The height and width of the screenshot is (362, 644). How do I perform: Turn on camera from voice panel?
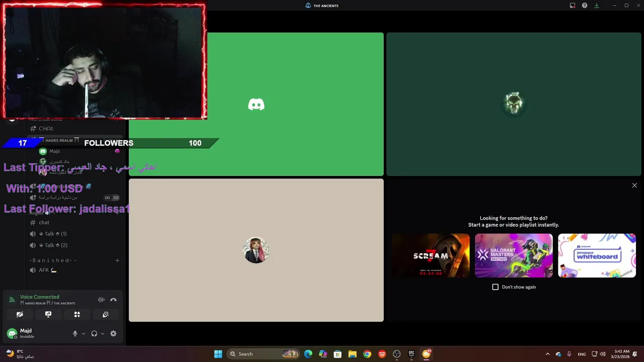tap(20, 314)
